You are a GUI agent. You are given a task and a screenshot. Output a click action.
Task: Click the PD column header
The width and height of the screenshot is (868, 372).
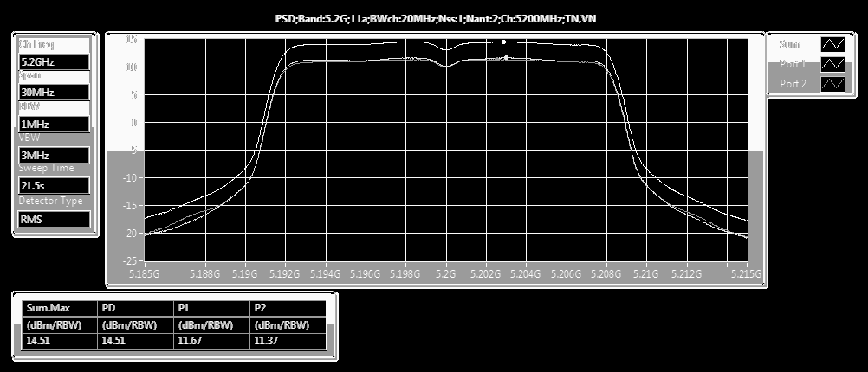pos(135,309)
